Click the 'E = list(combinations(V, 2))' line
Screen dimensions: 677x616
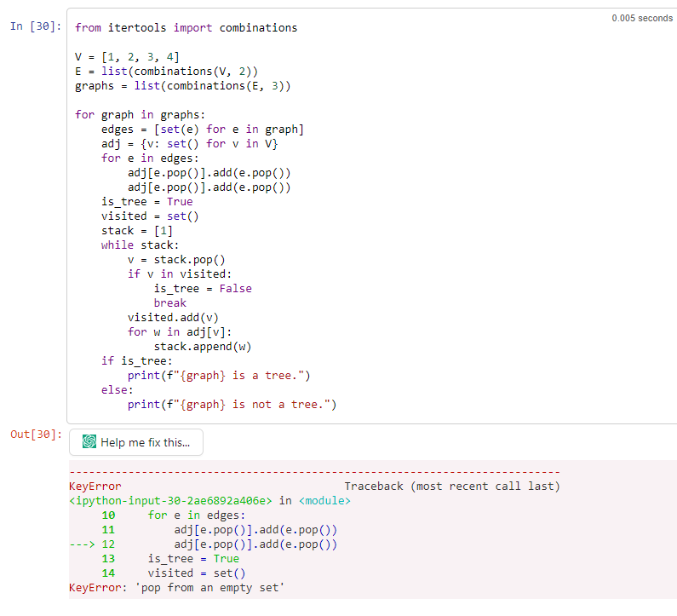tap(166, 72)
